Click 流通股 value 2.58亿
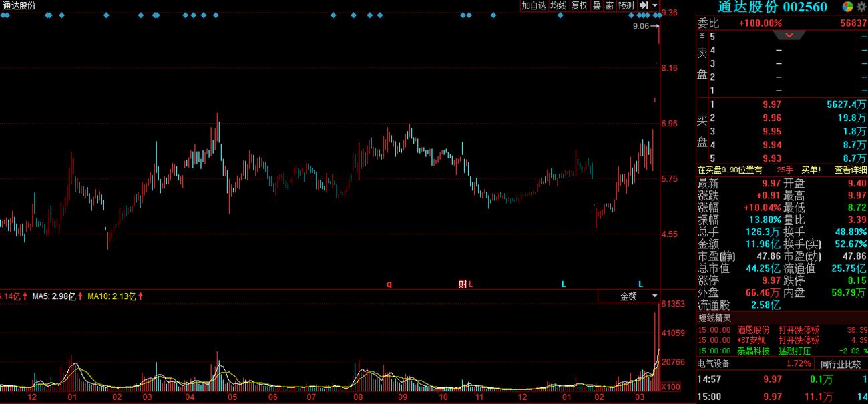Viewport: 868px width, 404px height. tap(765, 305)
